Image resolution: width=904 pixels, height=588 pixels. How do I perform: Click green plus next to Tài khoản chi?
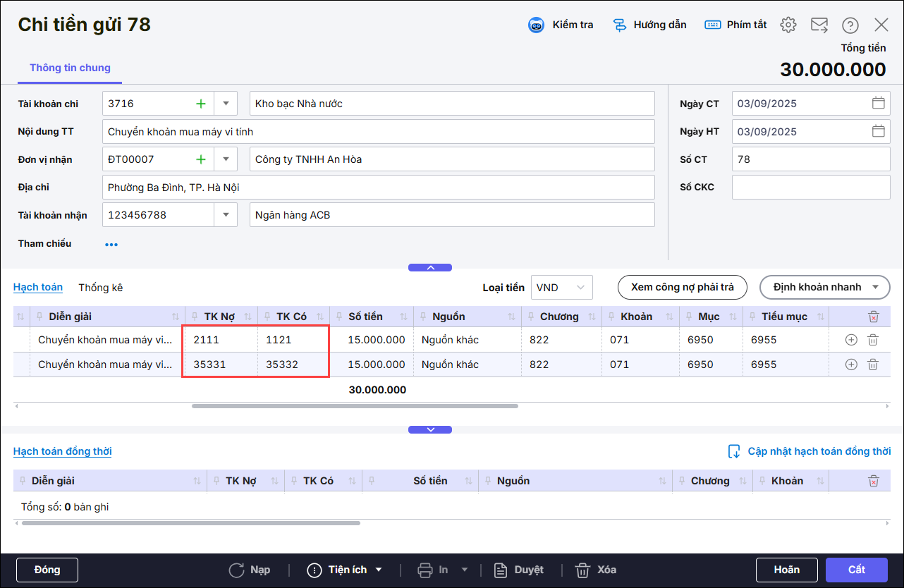pos(201,104)
